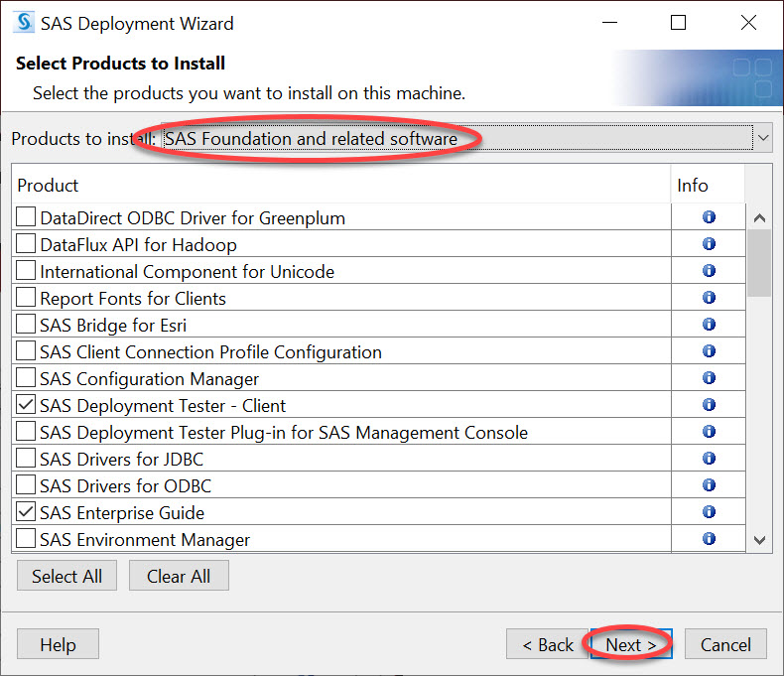784x676 pixels.
Task: Select the 'SAS Enterprise Guide' row text
Action: tap(122, 513)
